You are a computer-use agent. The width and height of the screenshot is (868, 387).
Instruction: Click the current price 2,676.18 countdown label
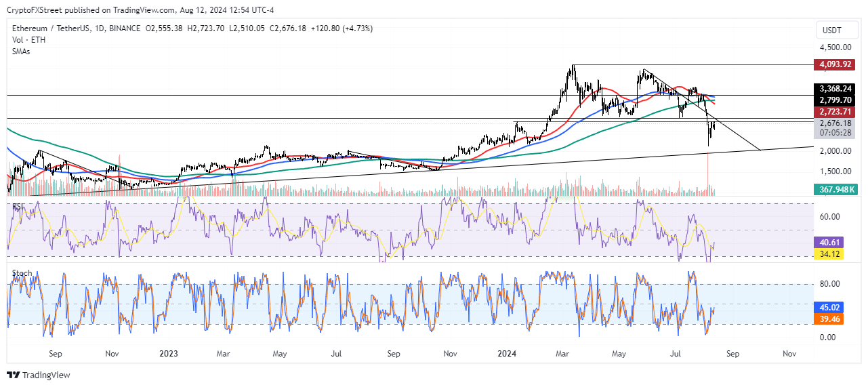point(835,128)
